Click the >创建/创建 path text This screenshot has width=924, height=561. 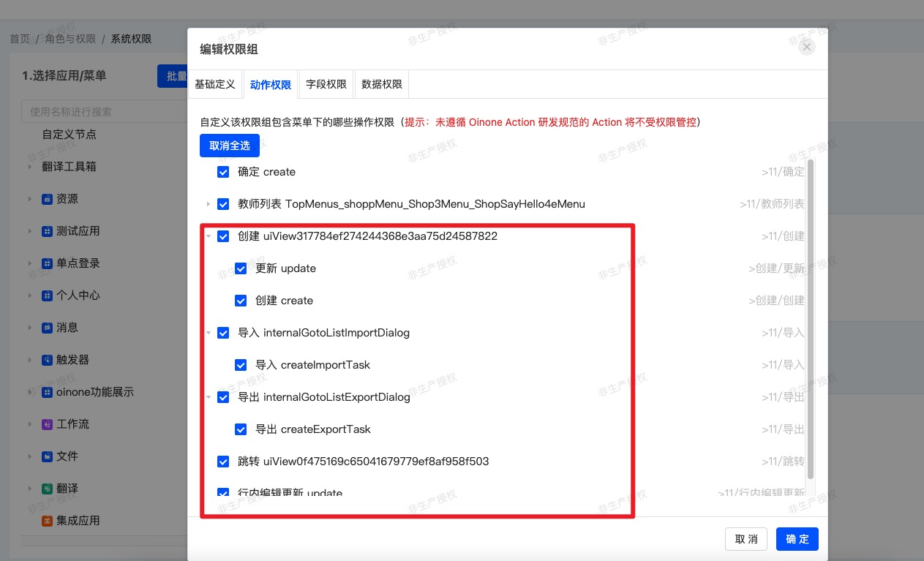(776, 301)
